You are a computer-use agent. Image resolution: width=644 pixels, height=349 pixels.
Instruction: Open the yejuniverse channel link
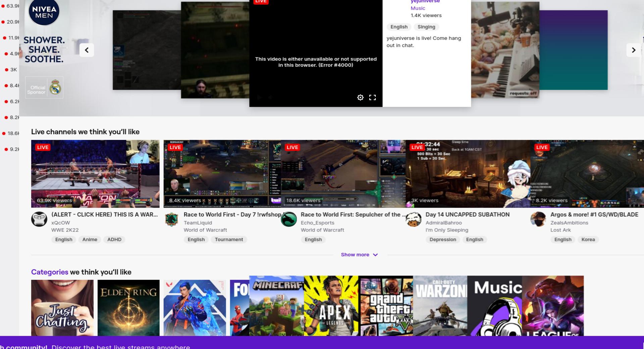coord(425,2)
